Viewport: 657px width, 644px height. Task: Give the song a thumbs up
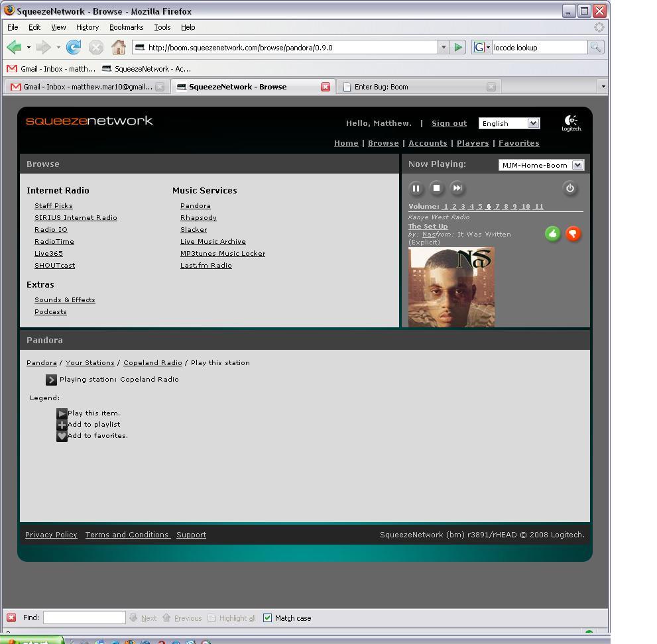[x=552, y=233]
